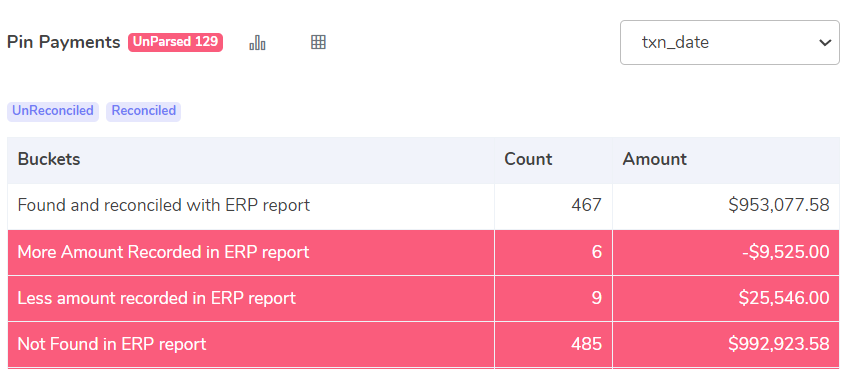842x369 pixels.
Task: Click the Pin Payments title
Action: point(63,42)
